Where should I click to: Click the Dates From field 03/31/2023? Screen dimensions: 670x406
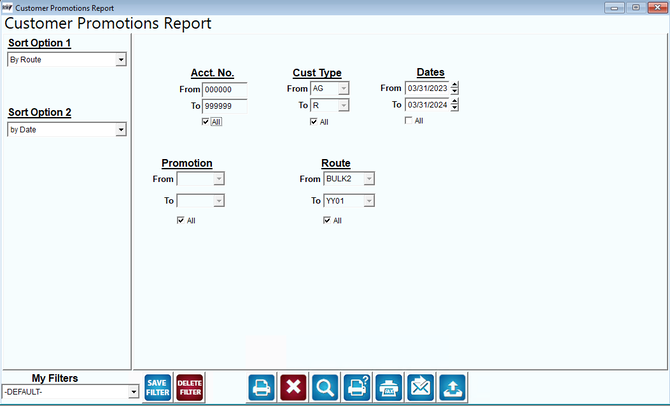[x=427, y=88]
